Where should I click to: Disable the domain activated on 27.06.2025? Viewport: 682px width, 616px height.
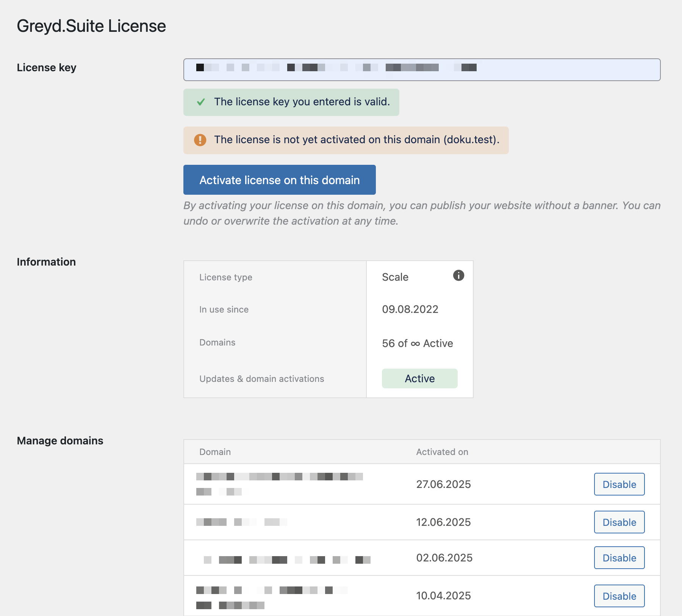pyautogui.click(x=619, y=484)
